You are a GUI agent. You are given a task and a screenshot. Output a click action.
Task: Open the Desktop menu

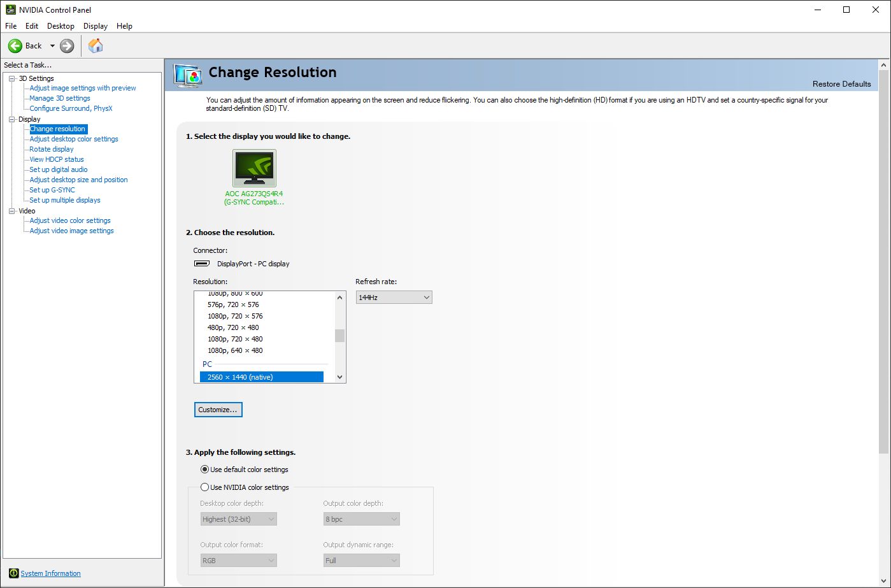61,26
